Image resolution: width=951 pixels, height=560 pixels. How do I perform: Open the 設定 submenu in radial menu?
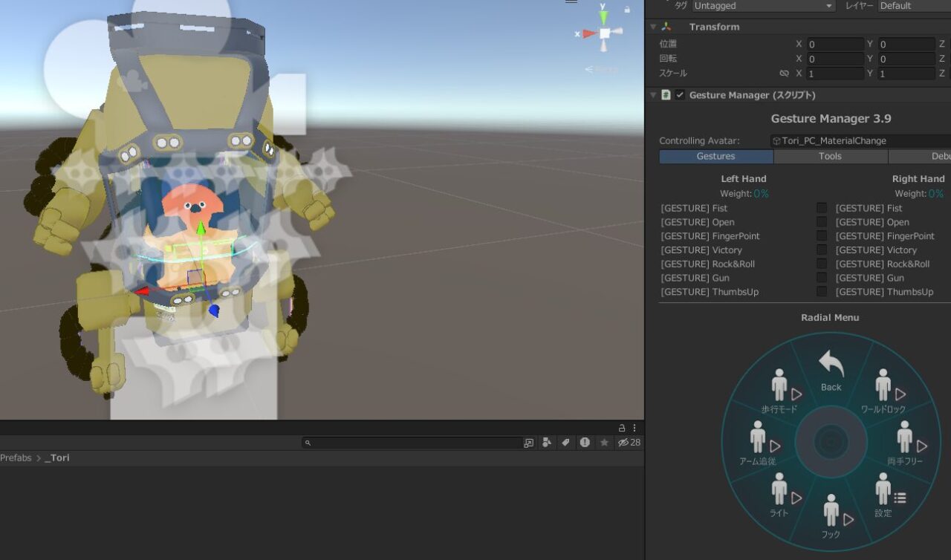click(883, 496)
